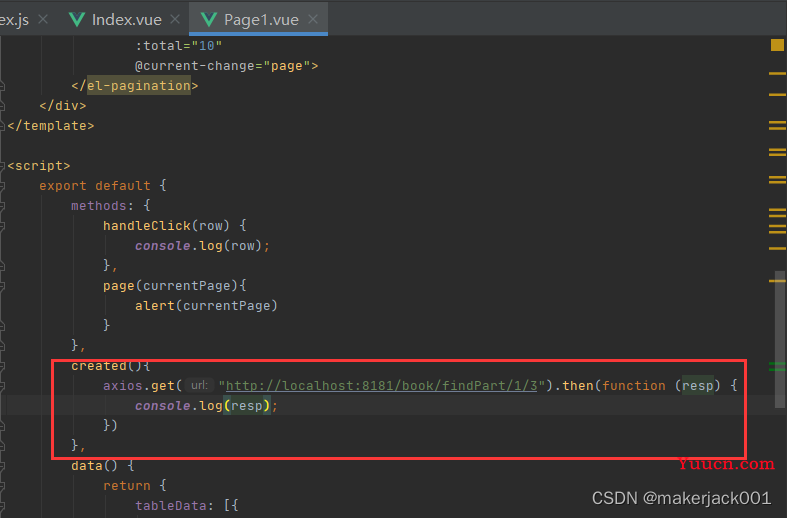
Task: Click the url: parameter hint label
Action: [x=199, y=385]
